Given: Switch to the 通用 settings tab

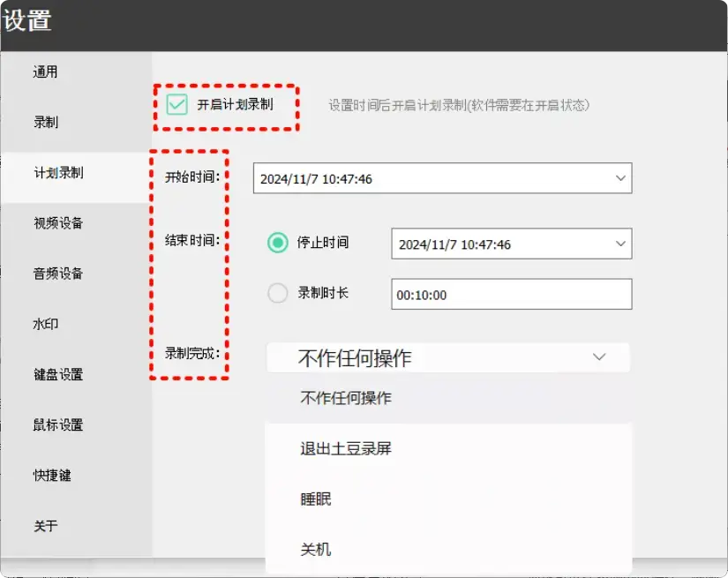Looking at the screenshot, I should [x=44, y=71].
